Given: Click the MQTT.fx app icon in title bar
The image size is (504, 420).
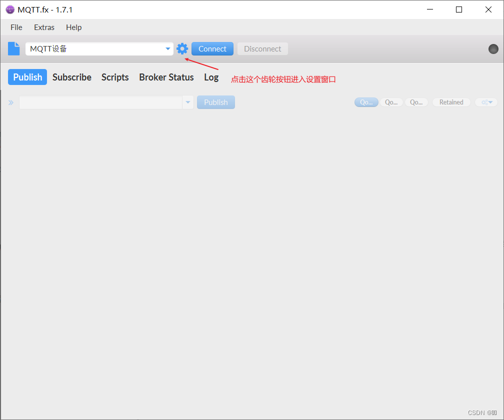Looking at the screenshot, I should click(x=10, y=9).
